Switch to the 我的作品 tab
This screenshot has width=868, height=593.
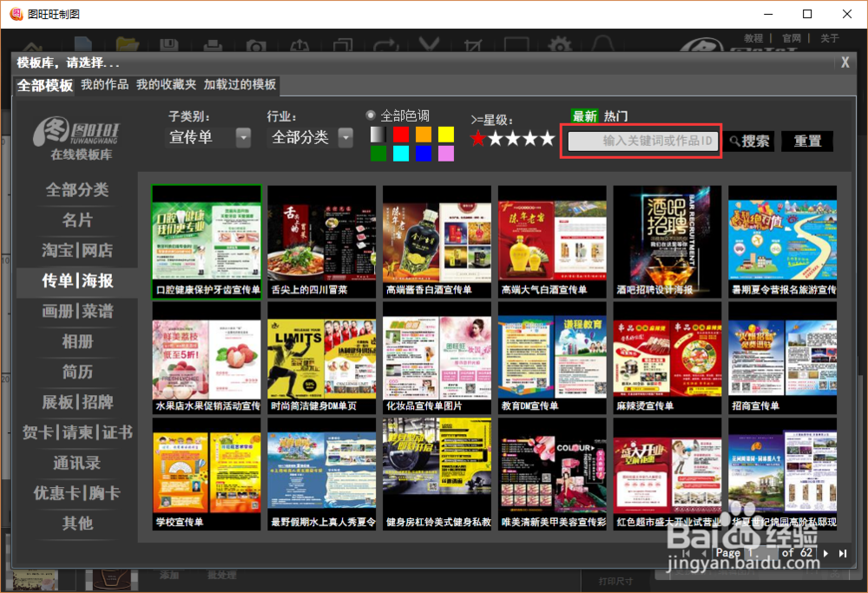tap(105, 84)
